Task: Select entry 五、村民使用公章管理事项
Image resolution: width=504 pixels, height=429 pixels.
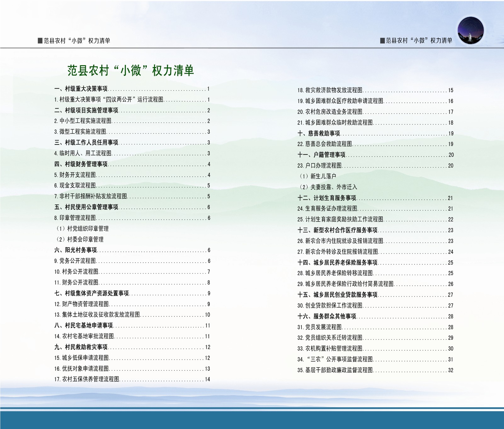Action: tap(132, 207)
